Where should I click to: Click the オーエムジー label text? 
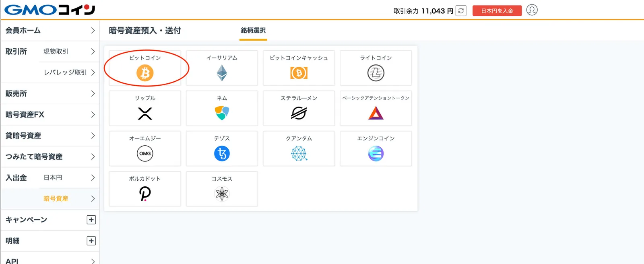[x=145, y=138]
